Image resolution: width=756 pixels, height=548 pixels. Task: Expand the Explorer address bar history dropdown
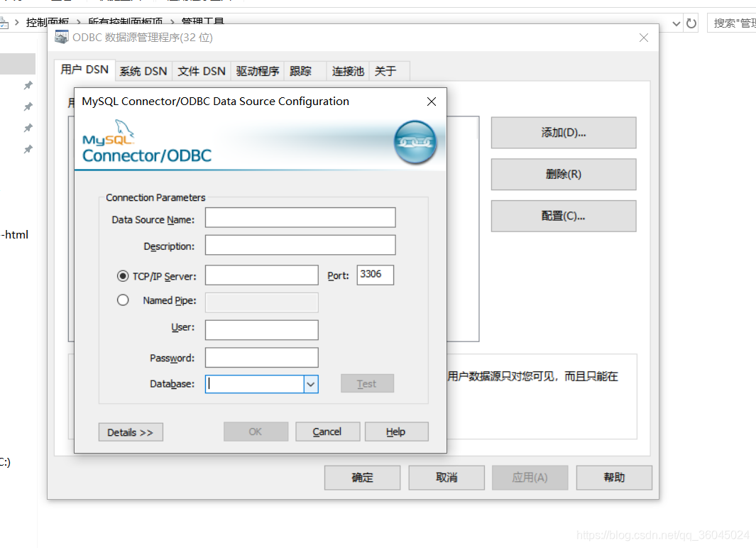676,23
